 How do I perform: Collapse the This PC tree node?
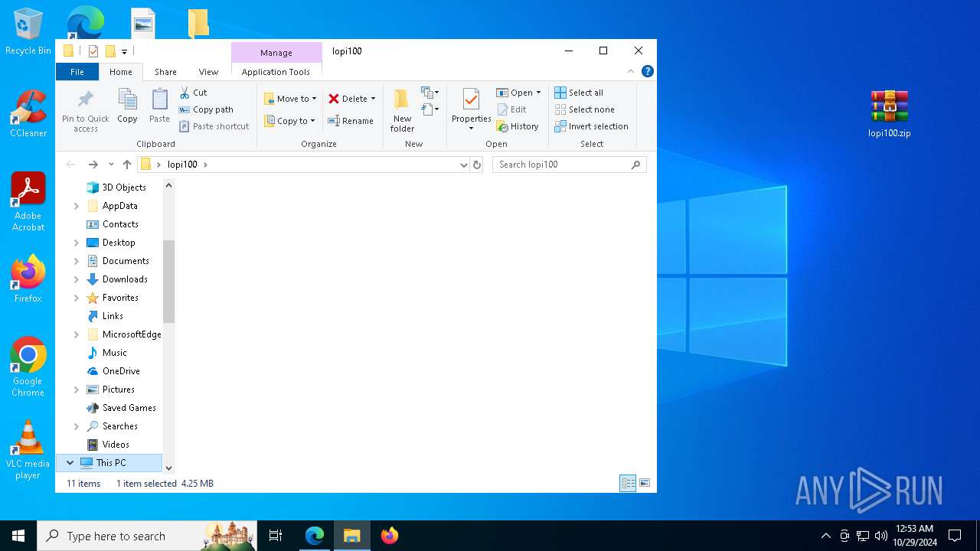point(70,463)
